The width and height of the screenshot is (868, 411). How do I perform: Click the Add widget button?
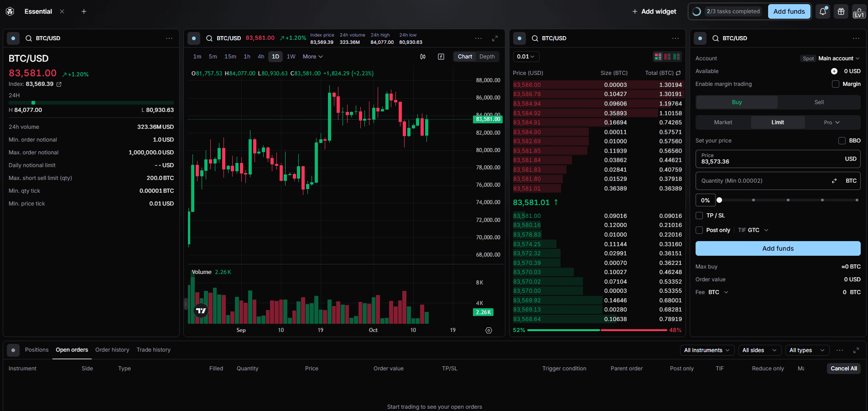[x=654, y=11]
